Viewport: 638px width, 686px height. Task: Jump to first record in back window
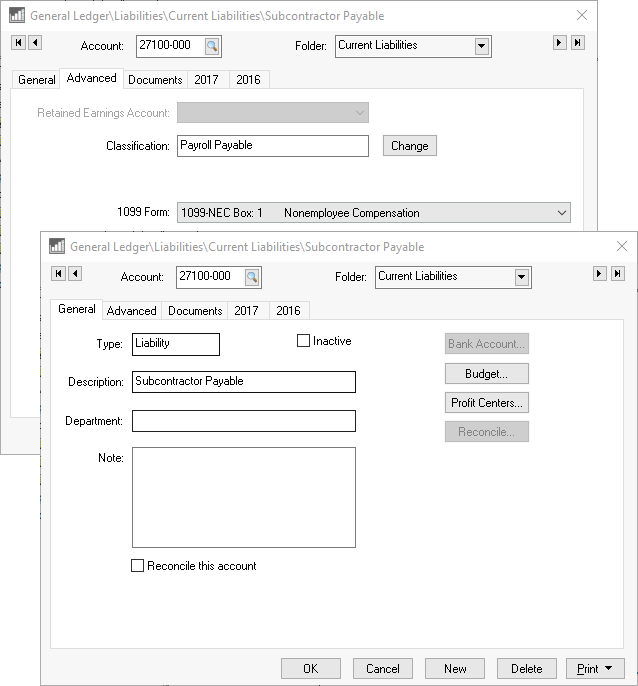click(18, 43)
